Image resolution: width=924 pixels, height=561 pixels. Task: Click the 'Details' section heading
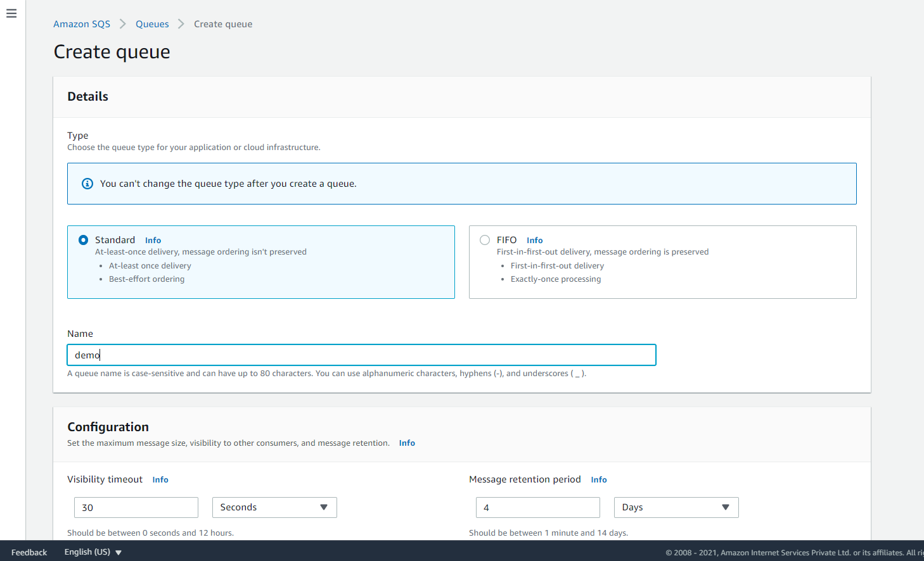tap(88, 96)
